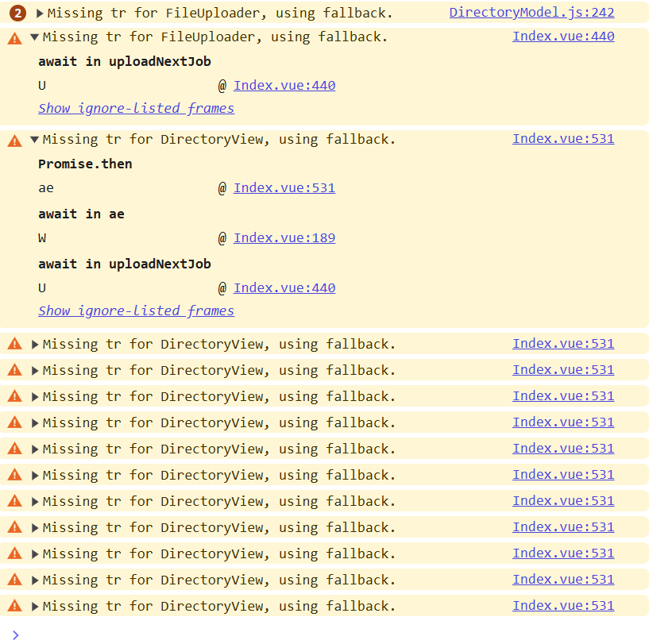Collapse the expanded DirectoryView warning details
Image resolution: width=649 pixels, height=644 pixels.
click(34, 139)
